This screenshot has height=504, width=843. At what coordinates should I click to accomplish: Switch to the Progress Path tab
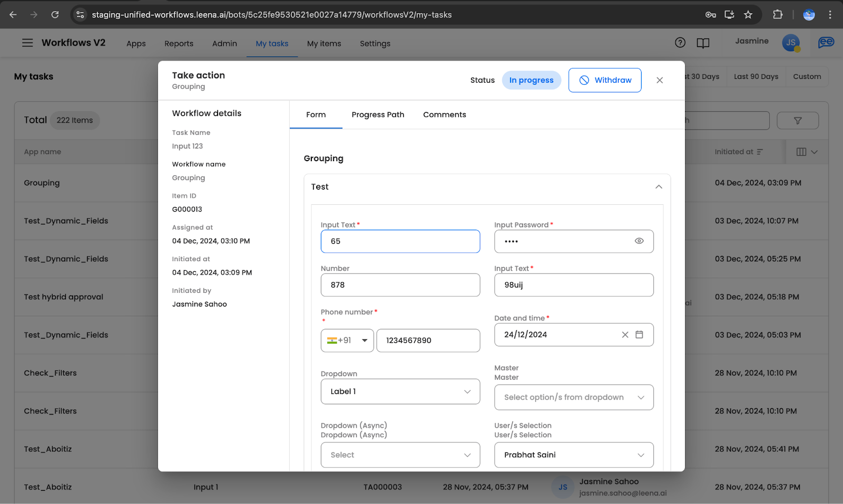pyautogui.click(x=378, y=115)
